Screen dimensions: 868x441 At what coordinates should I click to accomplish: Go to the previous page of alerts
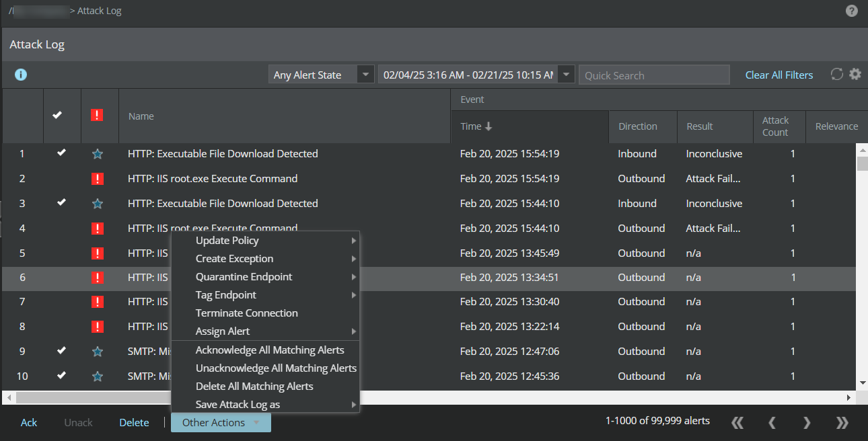[772, 422]
